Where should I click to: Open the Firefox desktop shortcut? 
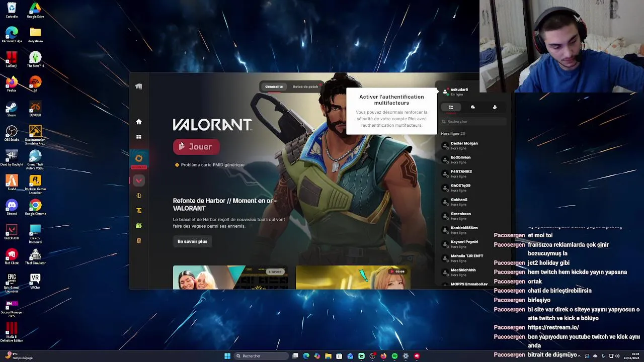click(12, 84)
